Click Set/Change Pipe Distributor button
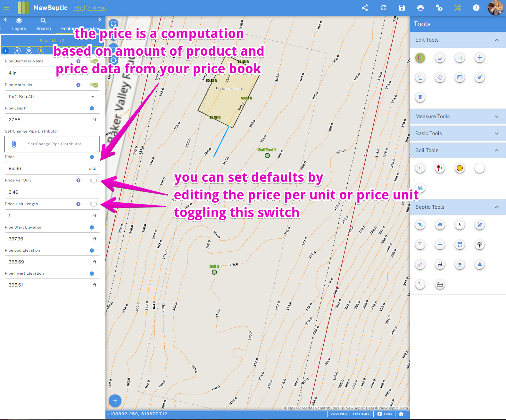The height and width of the screenshot is (420, 506). (x=52, y=144)
